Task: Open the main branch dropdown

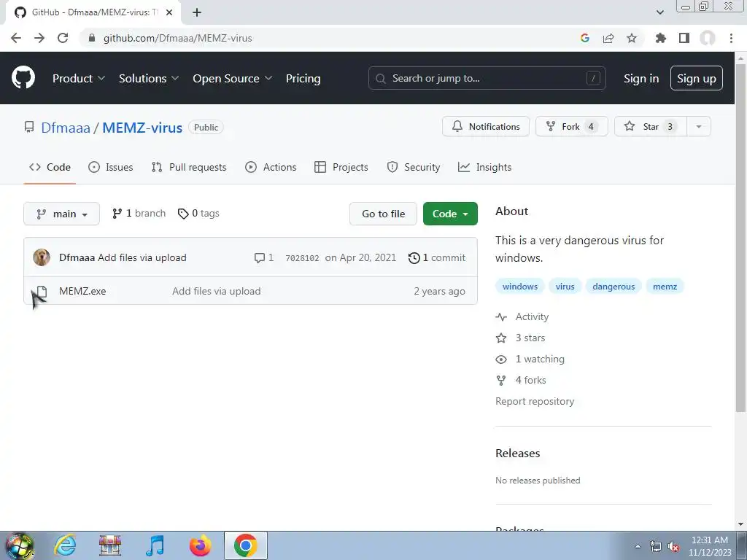Action: tap(61, 214)
